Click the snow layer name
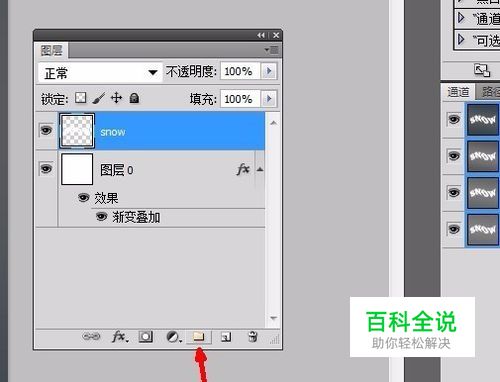Screen dimensions: 500x382 pyautogui.click(x=113, y=132)
